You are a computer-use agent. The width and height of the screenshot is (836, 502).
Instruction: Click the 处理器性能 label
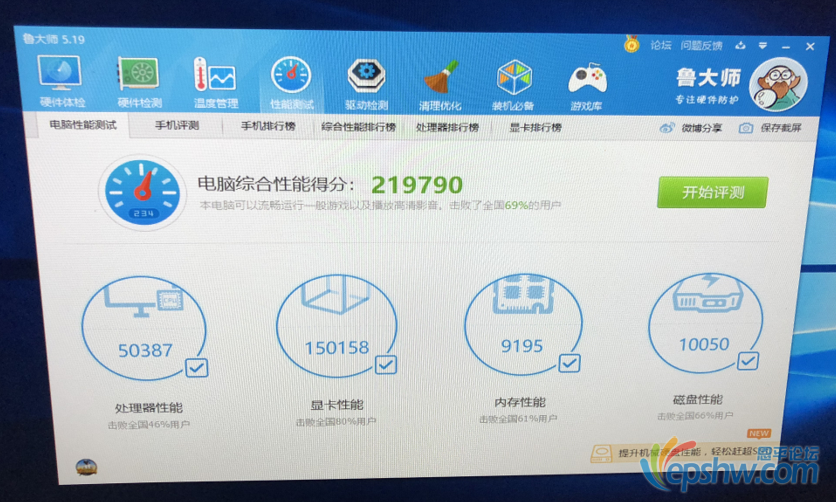(149, 408)
